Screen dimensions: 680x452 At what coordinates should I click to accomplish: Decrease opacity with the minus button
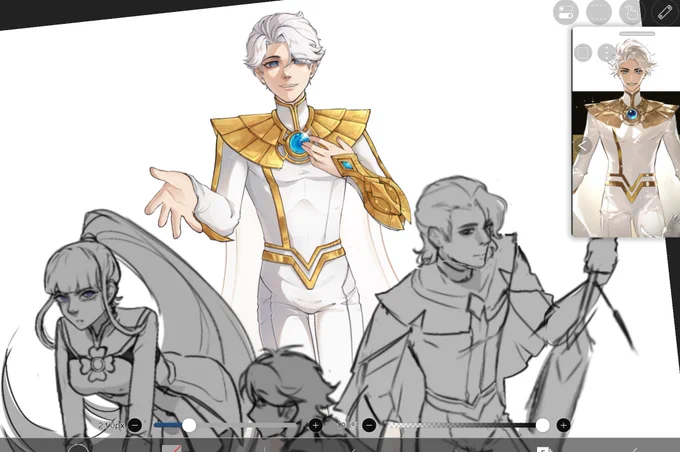pyautogui.click(x=369, y=425)
